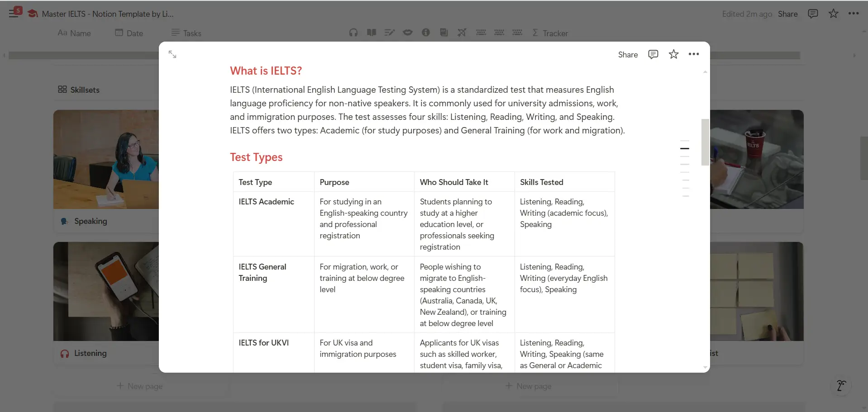The image size is (868, 412).
Task: Open comments in the modal page
Action: [x=653, y=54]
